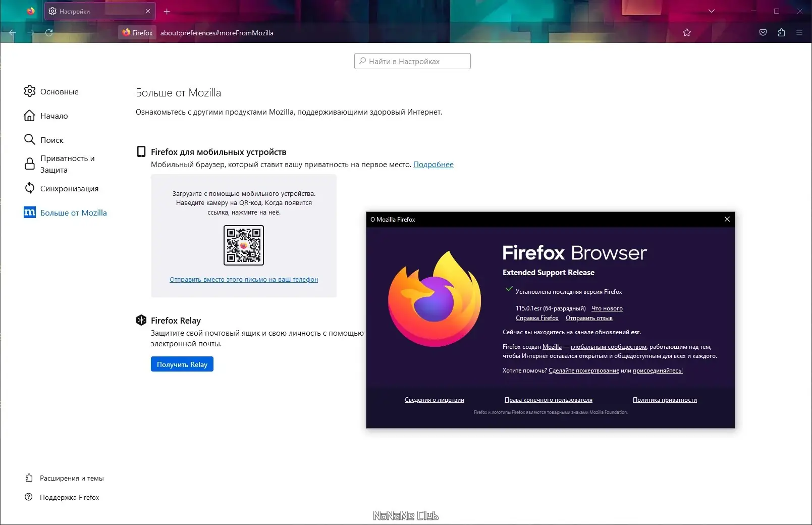Screen dimensions: 812x525
Task: Open глобальным сообществом link
Action: coord(609,347)
